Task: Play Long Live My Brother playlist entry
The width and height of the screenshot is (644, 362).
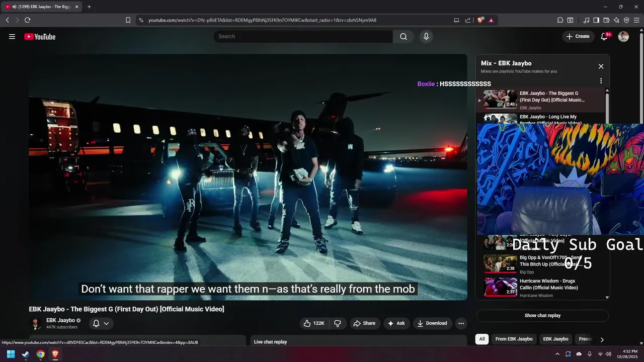Action: (x=540, y=119)
